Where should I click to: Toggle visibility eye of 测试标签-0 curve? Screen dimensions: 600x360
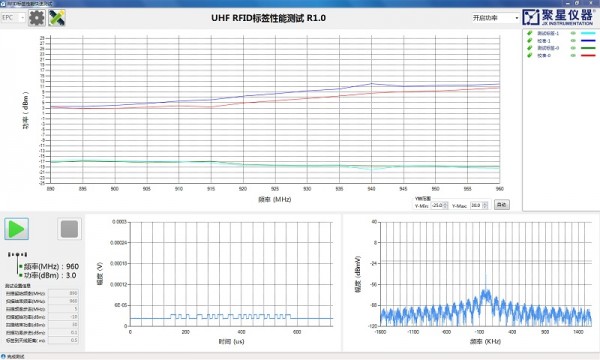pos(573,48)
